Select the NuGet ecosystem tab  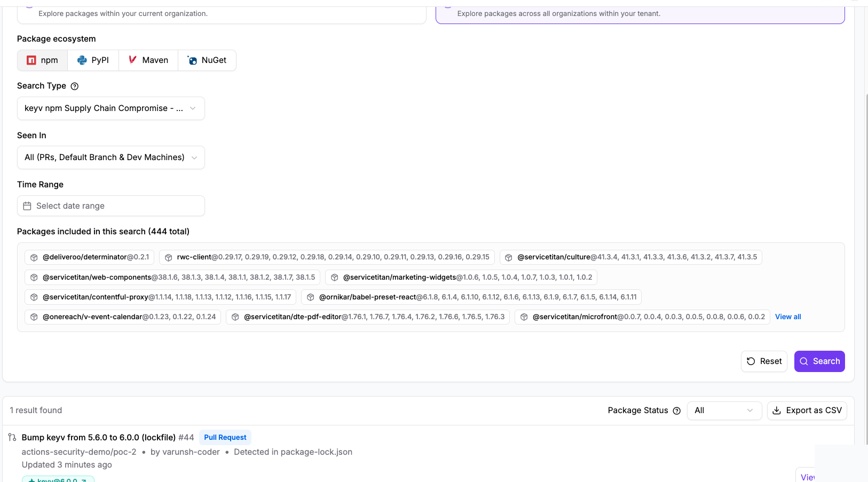(207, 60)
